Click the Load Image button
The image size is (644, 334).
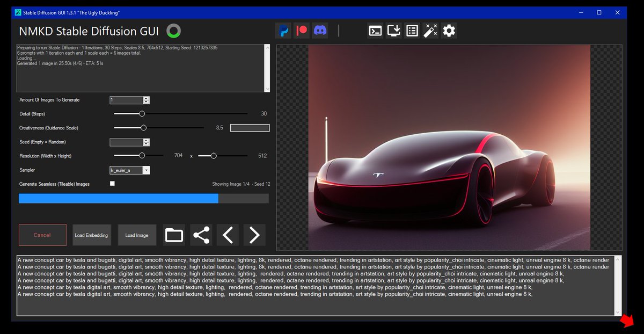pyautogui.click(x=137, y=235)
